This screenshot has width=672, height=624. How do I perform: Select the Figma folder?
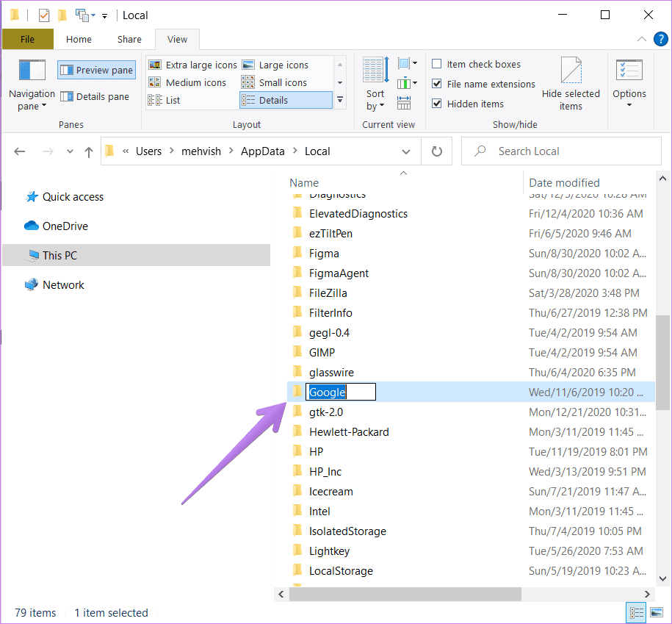324,253
